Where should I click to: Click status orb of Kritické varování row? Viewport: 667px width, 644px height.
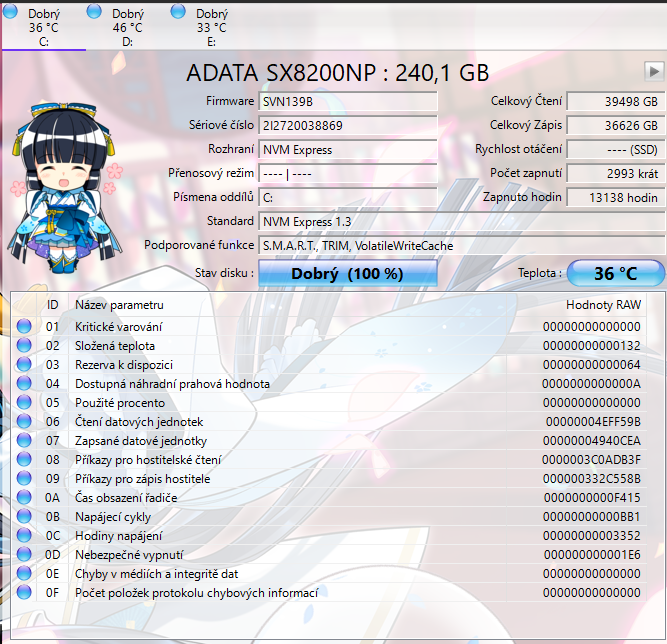point(24,326)
